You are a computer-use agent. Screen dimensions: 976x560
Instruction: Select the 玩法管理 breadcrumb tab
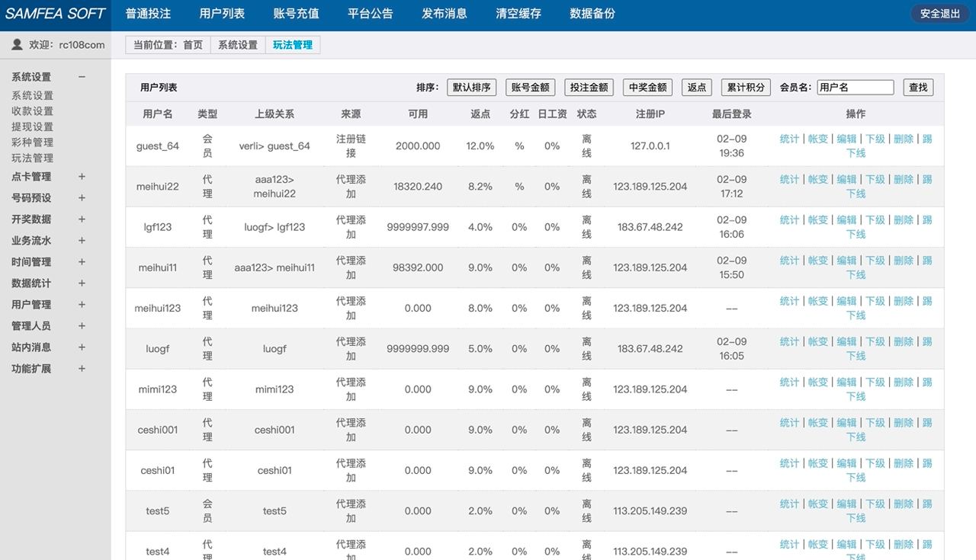pyautogui.click(x=293, y=45)
